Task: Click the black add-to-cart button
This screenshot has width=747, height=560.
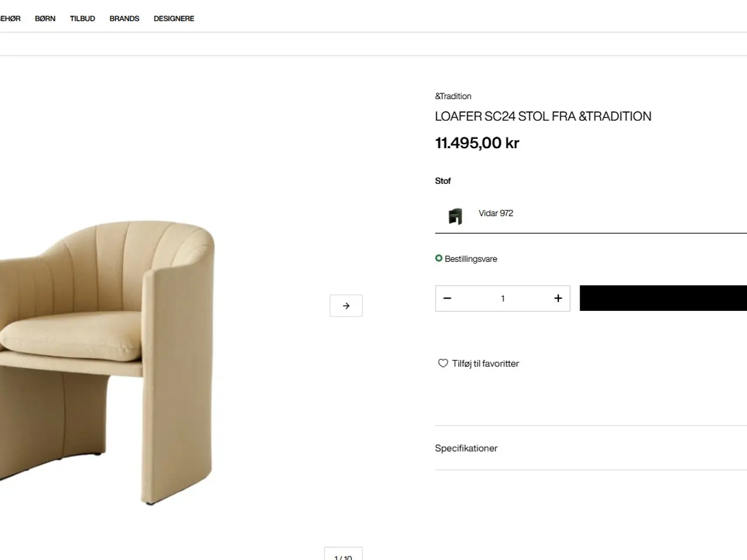Action: tap(663, 298)
